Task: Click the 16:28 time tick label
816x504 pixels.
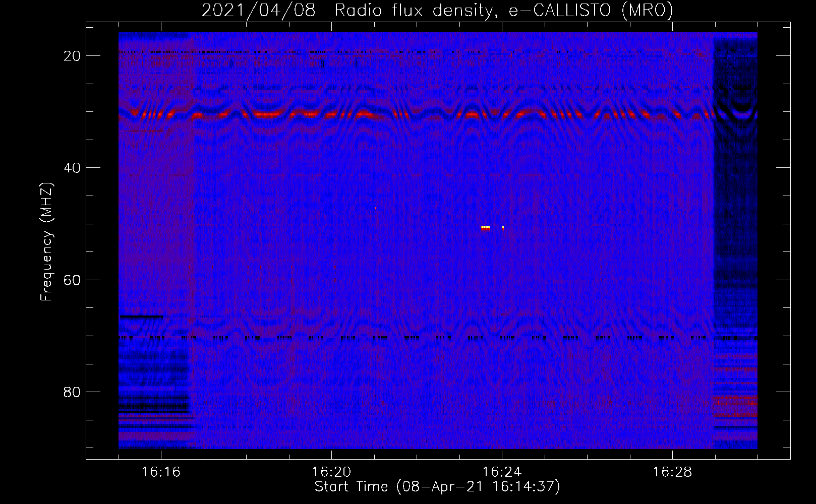Action: [x=672, y=472]
